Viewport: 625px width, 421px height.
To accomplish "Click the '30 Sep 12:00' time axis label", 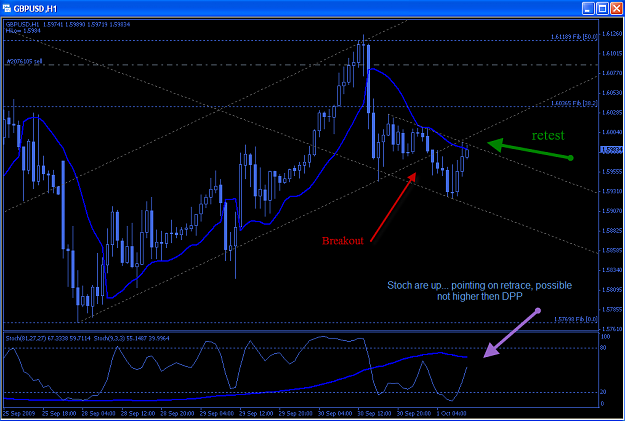I will click(x=375, y=413).
